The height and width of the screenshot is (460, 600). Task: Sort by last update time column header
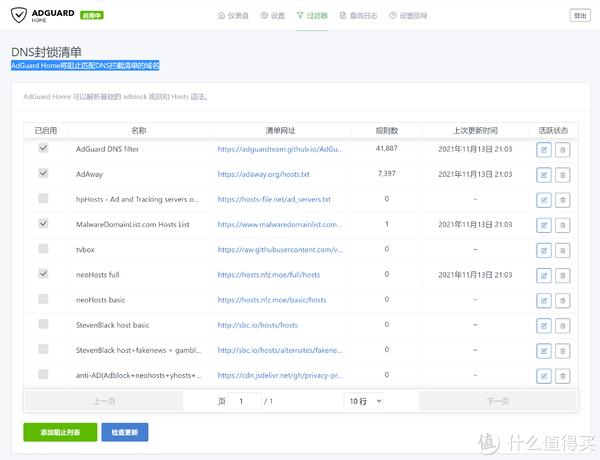click(475, 130)
